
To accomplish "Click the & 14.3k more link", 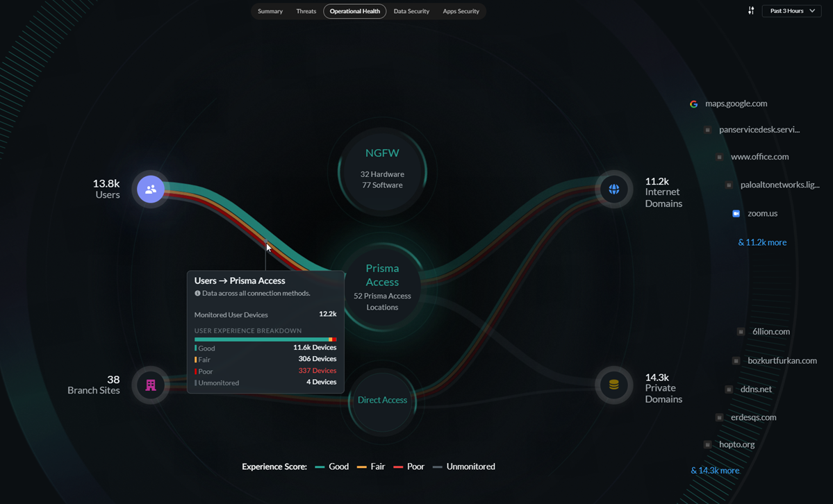I will [x=715, y=471].
